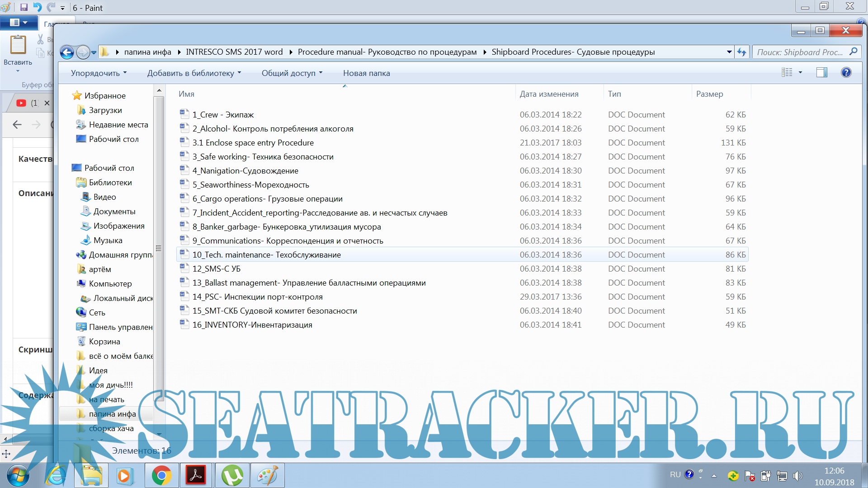This screenshot has height=488, width=868.
Task: Click the search Shipboard Proc field
Action: point(799,52)
